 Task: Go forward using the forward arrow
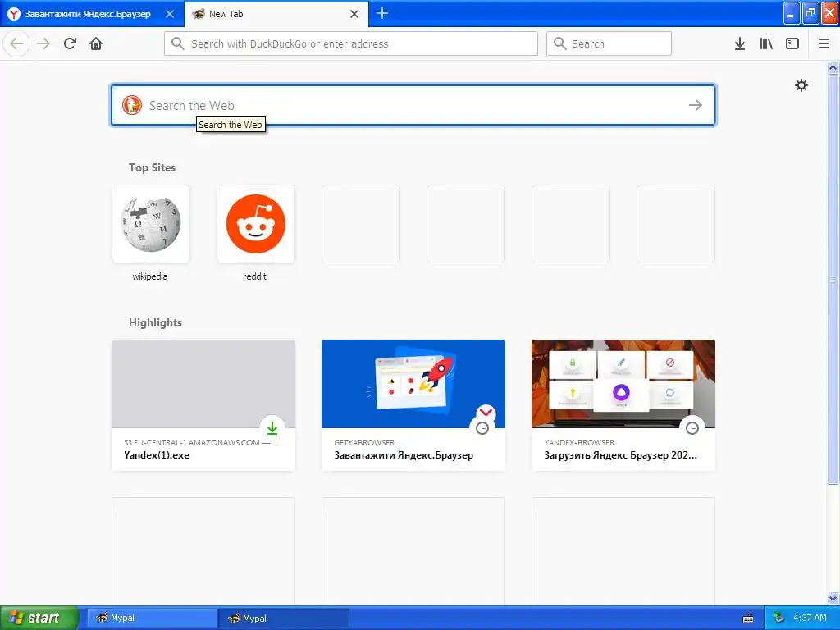(x=43, y=43)
